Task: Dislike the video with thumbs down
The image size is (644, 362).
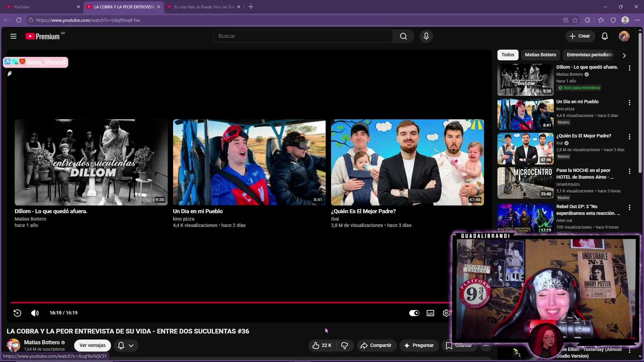Action: [x=345, y=345]
